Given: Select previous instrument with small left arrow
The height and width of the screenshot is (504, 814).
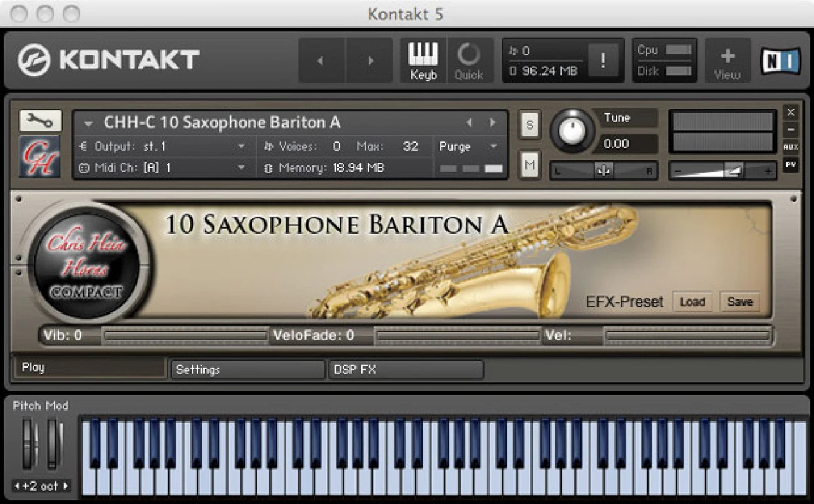Looking at the screenshot, I should 470,122.
